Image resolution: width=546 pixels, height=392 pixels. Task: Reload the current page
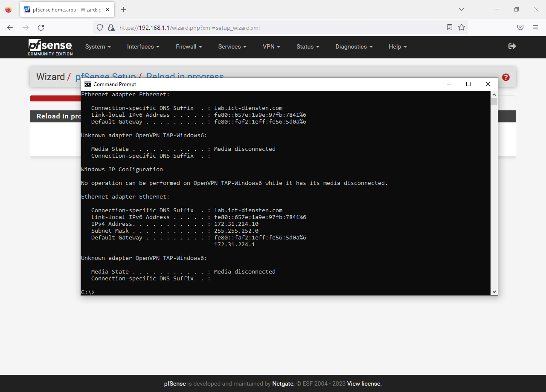click(41, 27)
